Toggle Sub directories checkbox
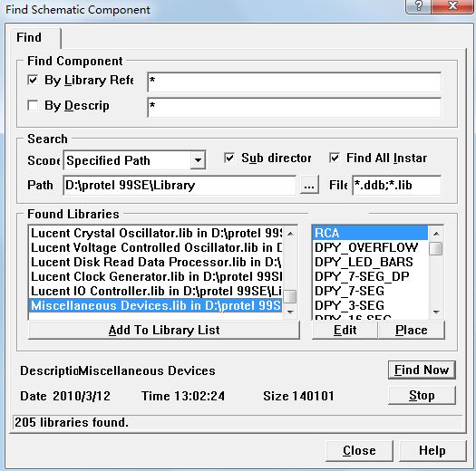The image size is (476, 471). tap(229, 158)
